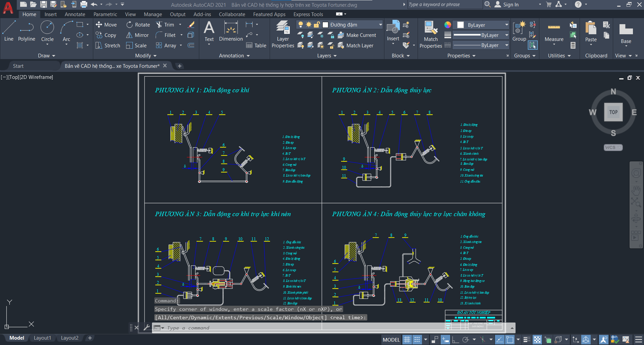
Task: Open the Express Tools tab
Action: click(308, 14)
